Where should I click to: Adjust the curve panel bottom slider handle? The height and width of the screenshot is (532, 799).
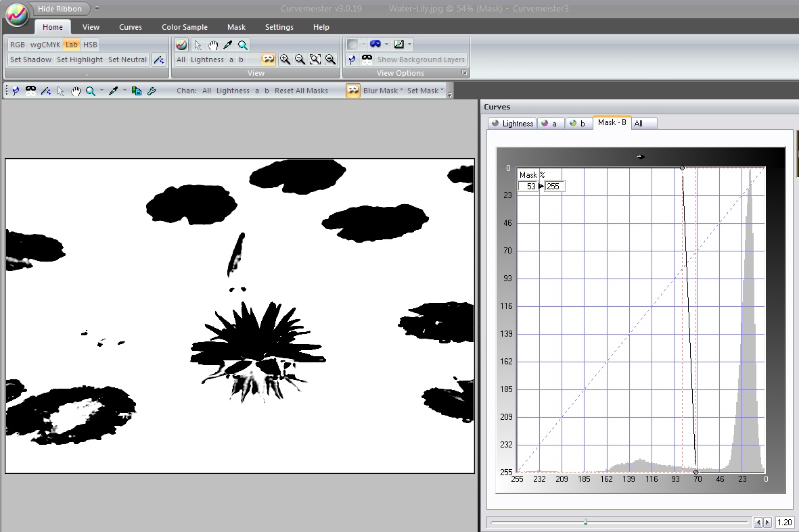(x=585, y=522)
